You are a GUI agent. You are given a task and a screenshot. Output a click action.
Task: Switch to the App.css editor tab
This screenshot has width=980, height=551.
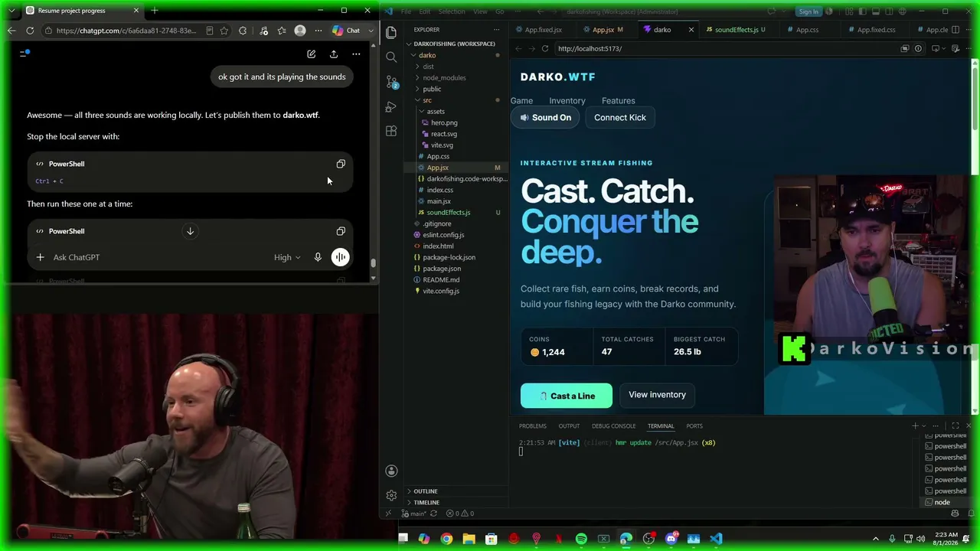(807, 30)
